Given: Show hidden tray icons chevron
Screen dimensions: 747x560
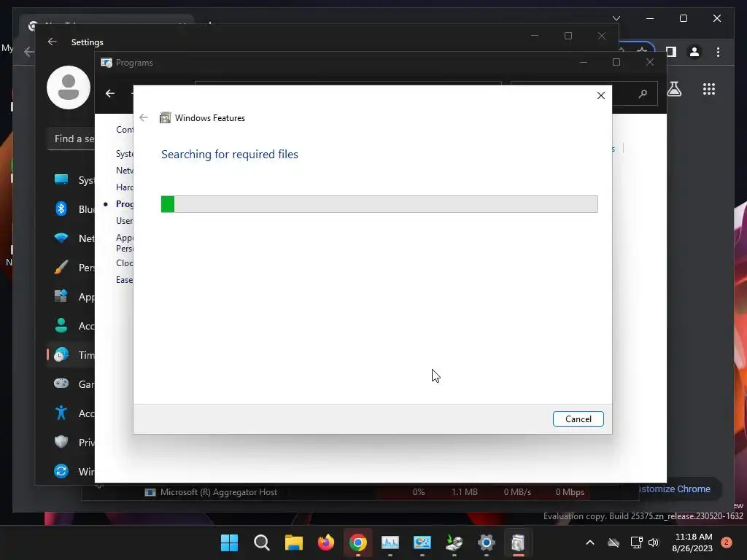Looking at the screenshot, I should 589,542.
